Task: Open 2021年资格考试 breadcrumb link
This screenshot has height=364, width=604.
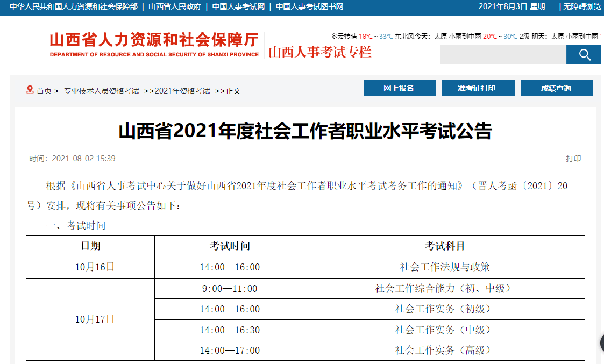Action: 182,91
